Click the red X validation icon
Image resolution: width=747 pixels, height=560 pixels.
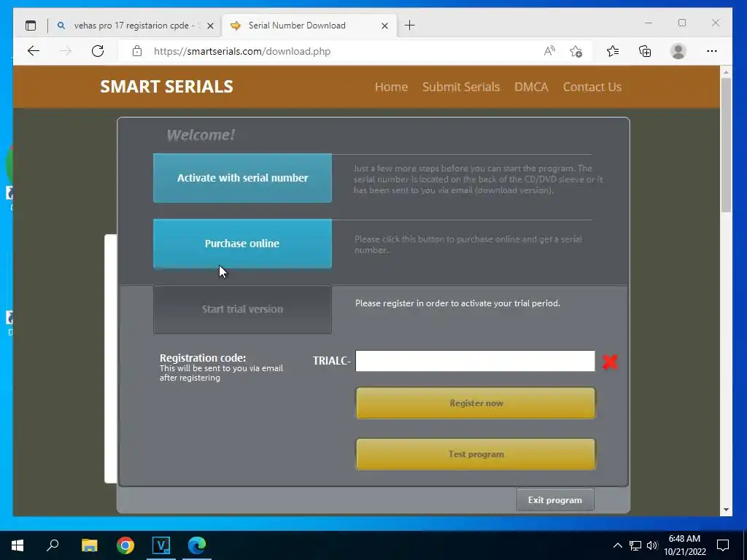[x=610, y=362]
